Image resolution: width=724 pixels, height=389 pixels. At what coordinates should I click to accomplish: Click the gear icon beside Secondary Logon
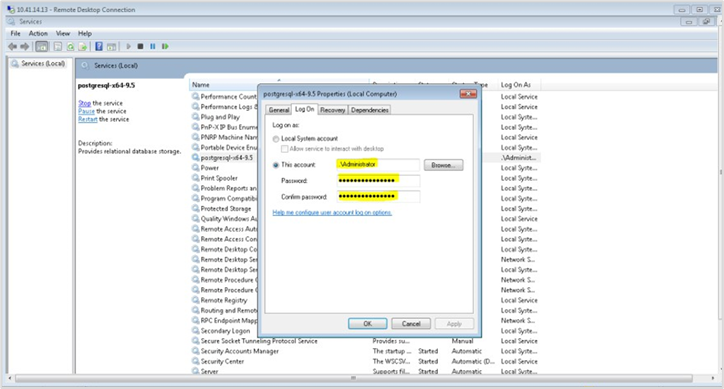tap(196, 331)
